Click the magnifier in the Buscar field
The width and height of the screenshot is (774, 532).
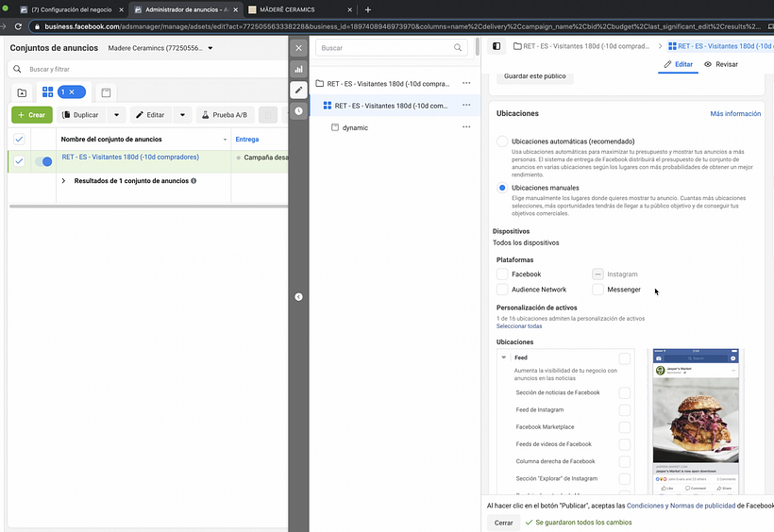[x=458, y=48]
